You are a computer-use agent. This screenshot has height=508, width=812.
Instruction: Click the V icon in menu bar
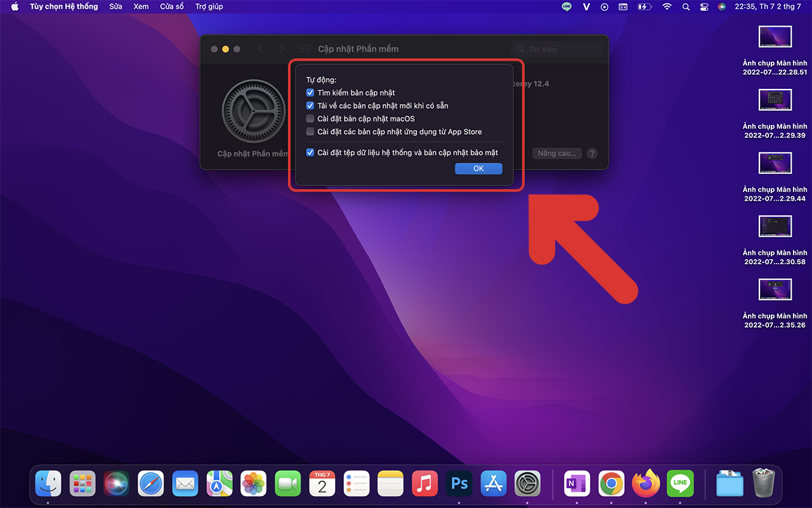click(x=586, y=6)
